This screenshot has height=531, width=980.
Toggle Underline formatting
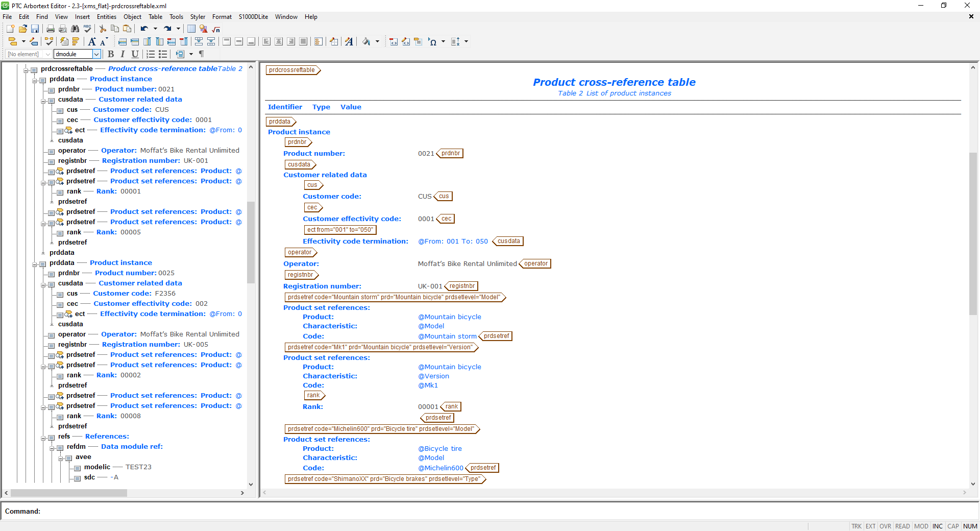[135, 54]
